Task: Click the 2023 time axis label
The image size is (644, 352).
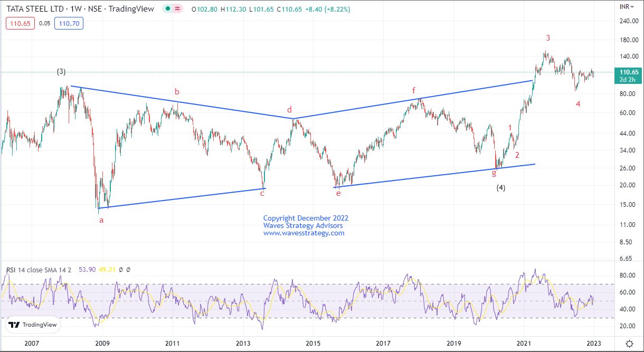Action: point(594,344)
